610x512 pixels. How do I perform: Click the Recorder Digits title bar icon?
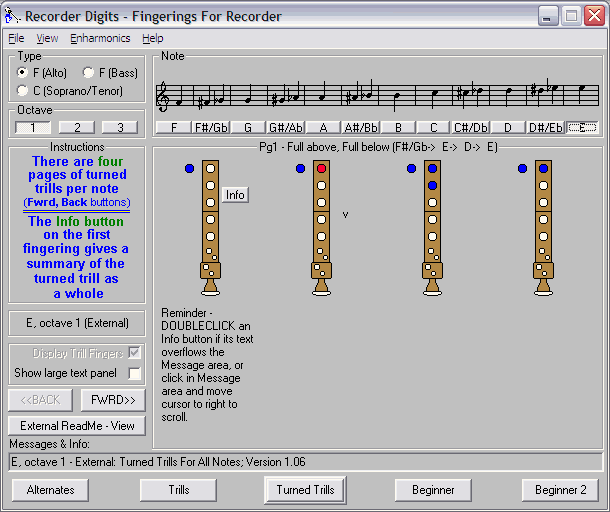point(13,16)
